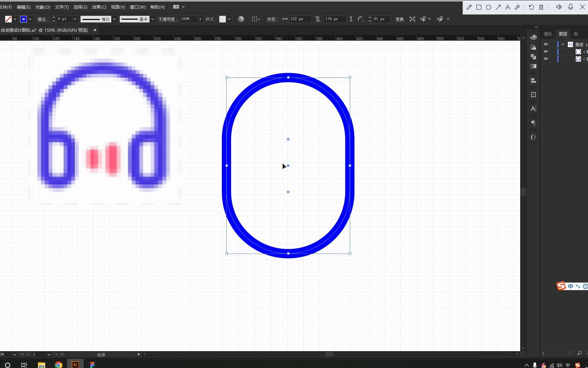Open the OpenType panel icon
Image resolution: width=588 pixels, height=368 pixels.
pos(533,137)
